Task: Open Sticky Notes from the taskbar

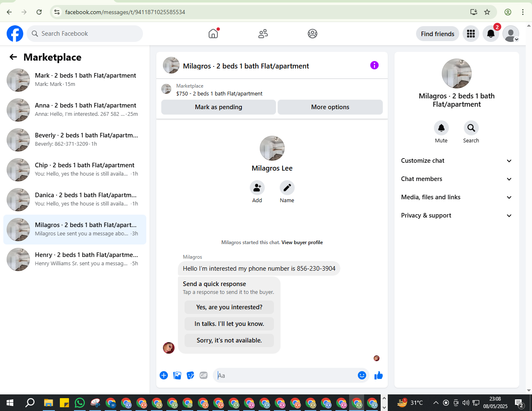Action: click(64, 403)
